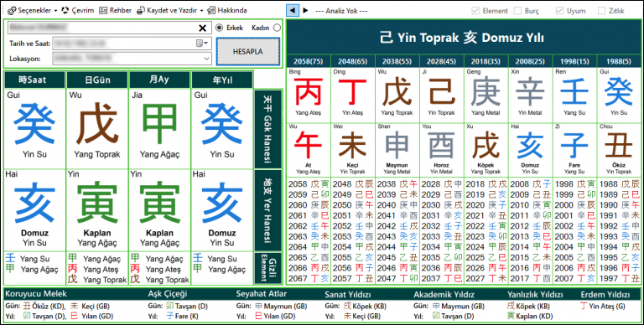Click the Yer Hanesi side label
Viewport: 644px width, 325px height.
267,210
